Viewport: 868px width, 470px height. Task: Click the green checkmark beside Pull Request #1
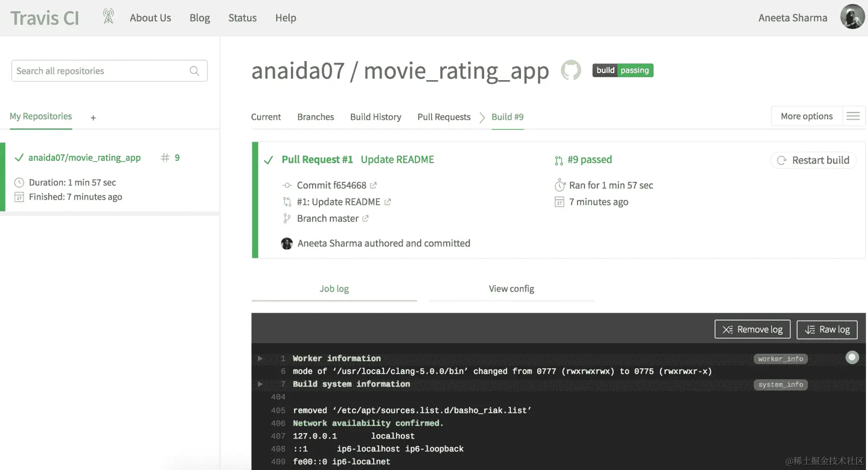268,160
